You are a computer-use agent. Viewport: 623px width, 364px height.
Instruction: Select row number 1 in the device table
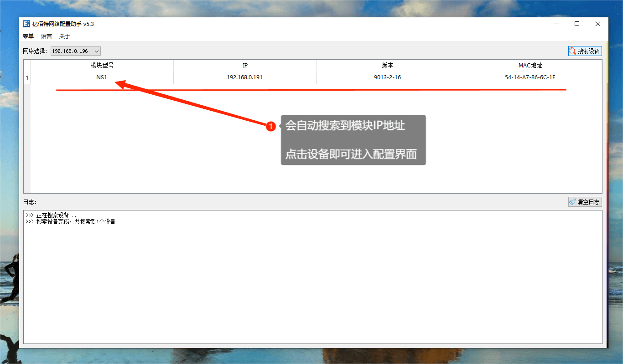27,77
